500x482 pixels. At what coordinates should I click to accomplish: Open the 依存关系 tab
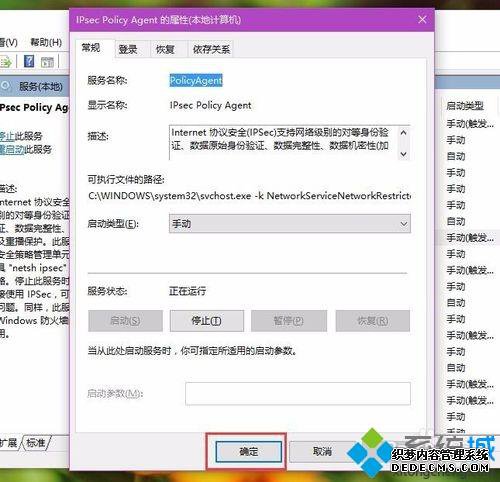pos(211,50)
